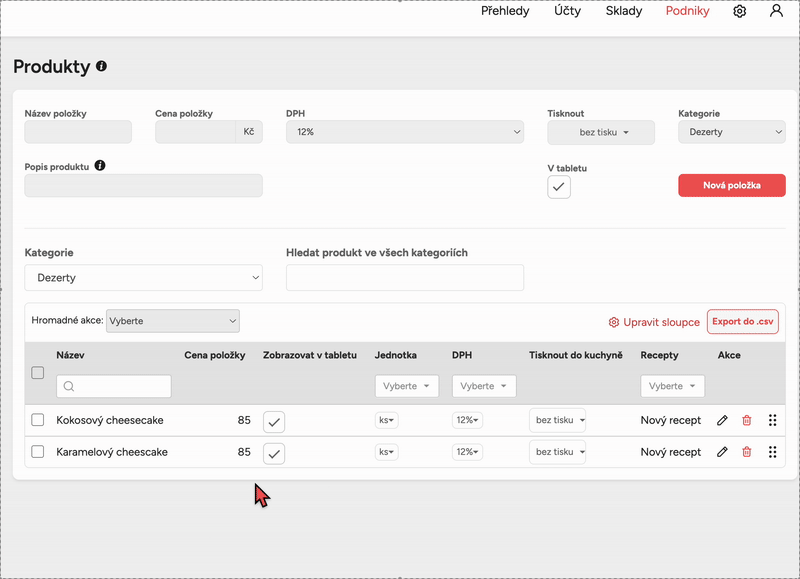Click info icon next to Produkty heading
This screenshot has width=800, height=579.
[x=101, y=66]
